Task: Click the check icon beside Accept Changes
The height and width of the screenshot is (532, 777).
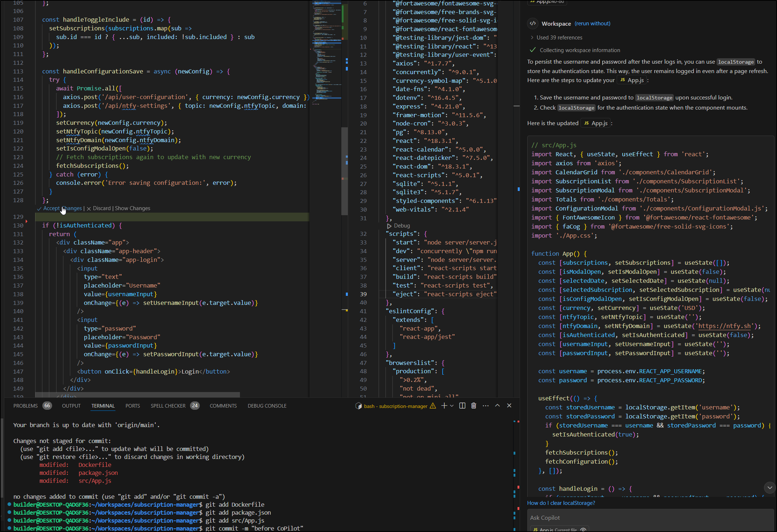Action: click(39, 209)
